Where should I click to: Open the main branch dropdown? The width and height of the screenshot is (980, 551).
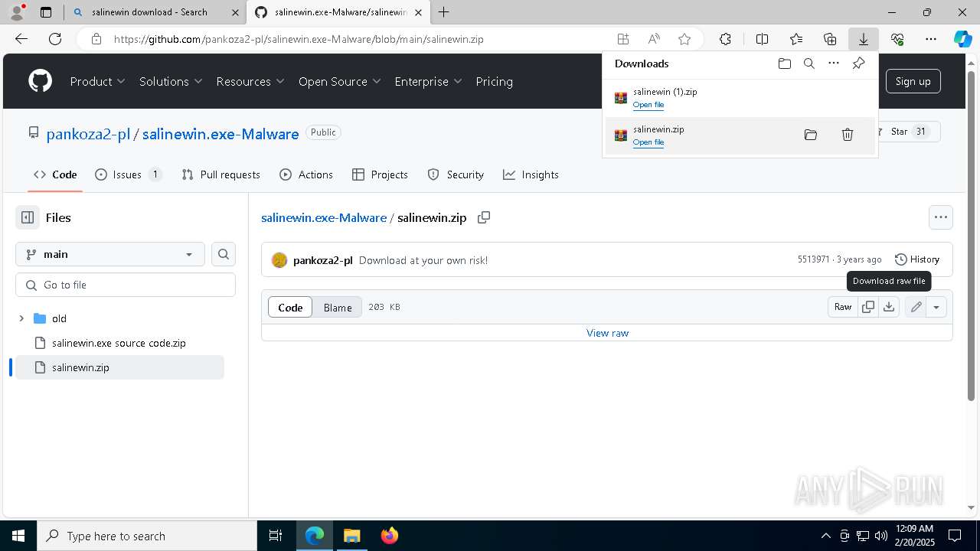[110, 254]
